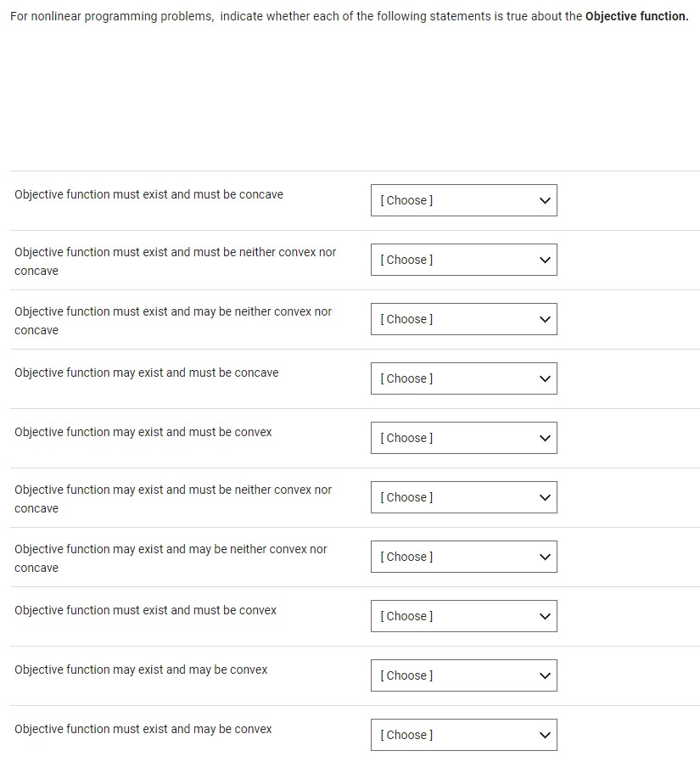Click statement text 'may exist and may be convex'
Viewport: 700px width, 762px height.
(141, 670)
